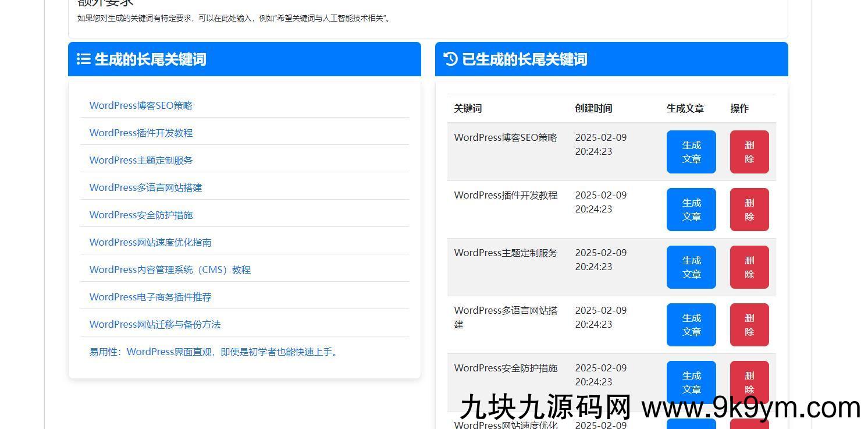The height and width of the screenshot is (429, 868).
Task: Click the 已生成的长尾关键词 panel title
Action: point(524,59)
